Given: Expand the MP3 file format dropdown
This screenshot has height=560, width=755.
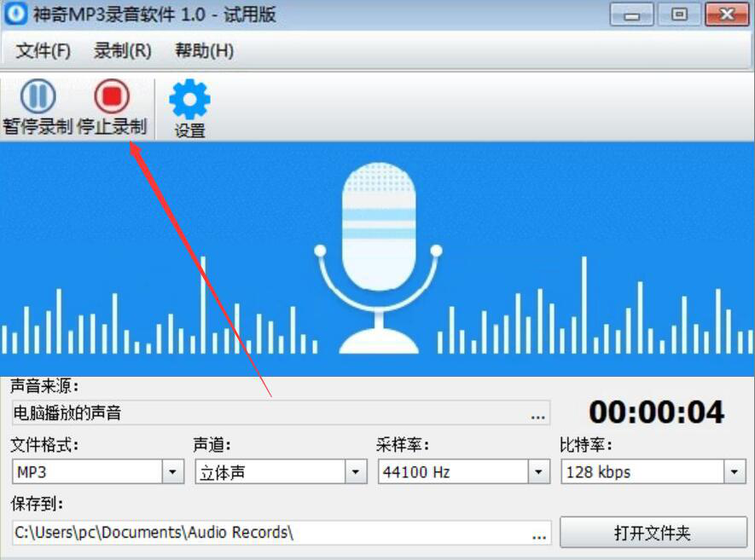Looking at the screenshot, I should pyautogui.click(x=173, y=472).
